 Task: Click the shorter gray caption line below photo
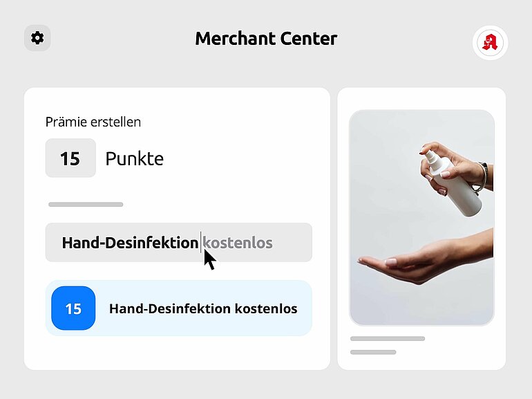click(373, 352)
